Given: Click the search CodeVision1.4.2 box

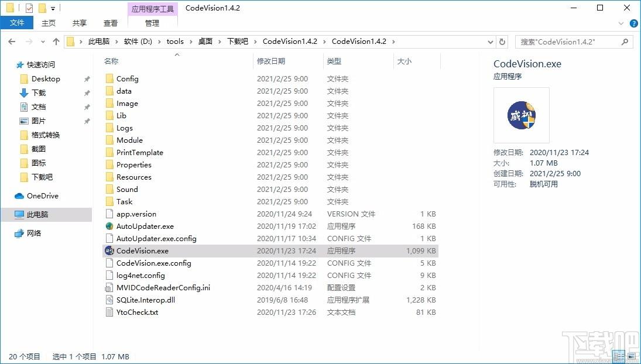Looking at the screenshot, I should point(568,42).
